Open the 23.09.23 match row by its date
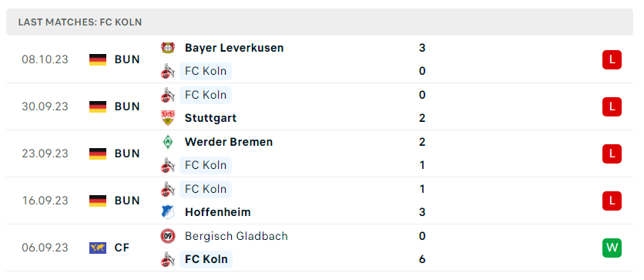This screenshot has height=280, width=644. 45,153
